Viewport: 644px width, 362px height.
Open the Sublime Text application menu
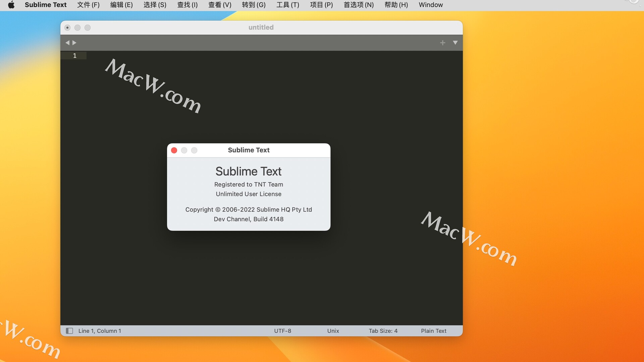[46, 5]
